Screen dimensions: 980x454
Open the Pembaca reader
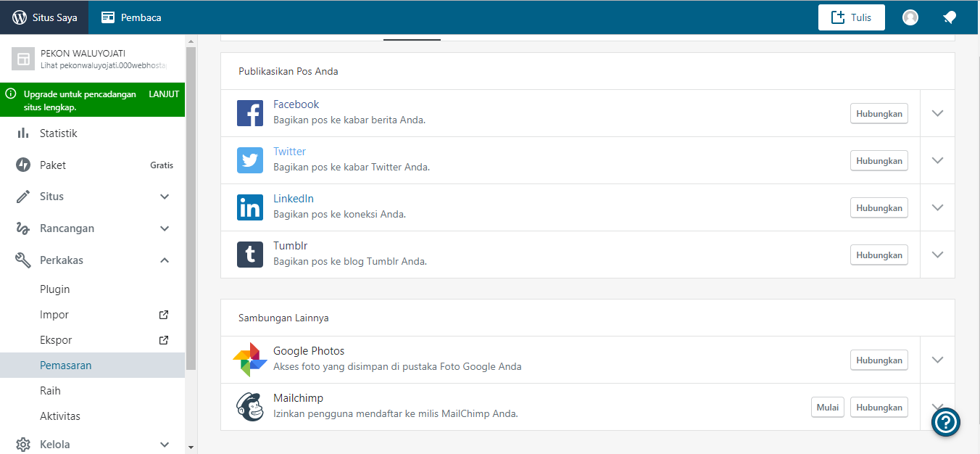131,17
